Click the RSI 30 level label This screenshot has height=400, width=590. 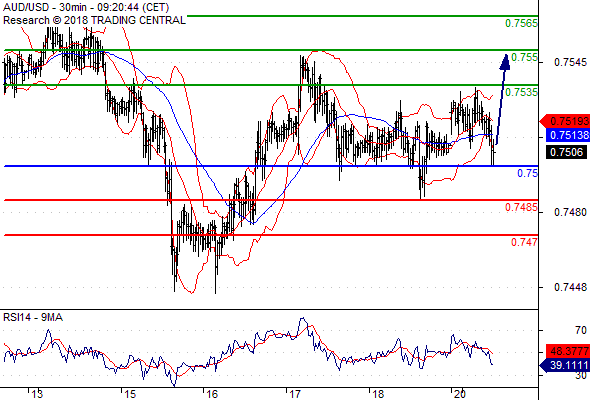[581, 375]
